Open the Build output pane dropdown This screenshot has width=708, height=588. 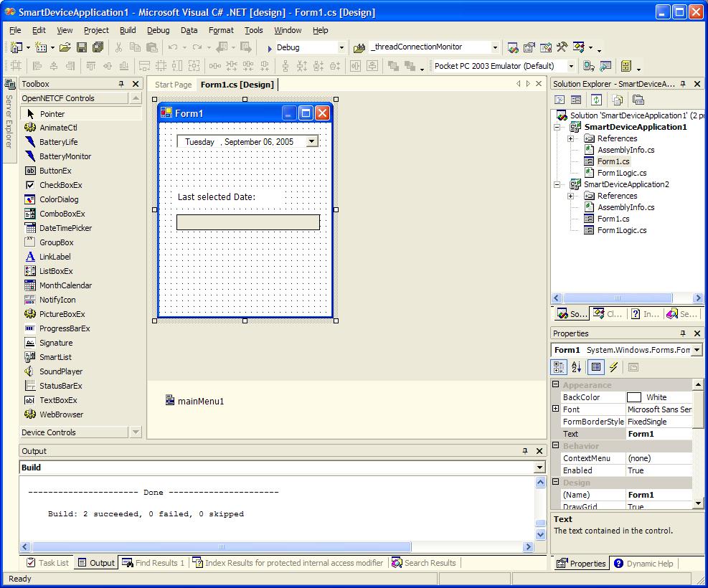click(539, 468)
